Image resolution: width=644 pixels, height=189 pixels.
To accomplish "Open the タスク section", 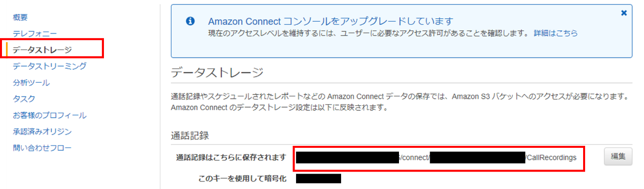I will coord(24,99).
